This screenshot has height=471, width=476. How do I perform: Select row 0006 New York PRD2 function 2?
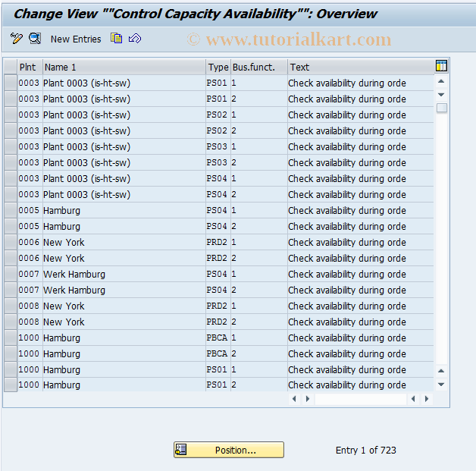click(11, 258)
